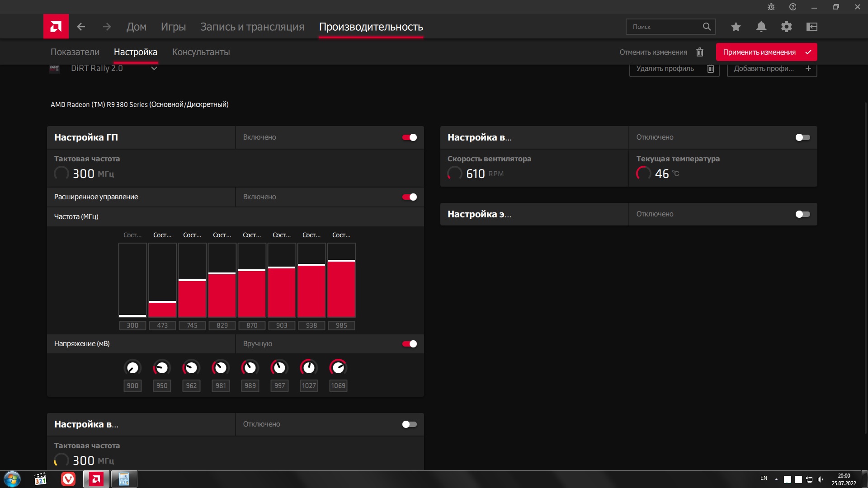The image size is (868, 488).
Task: Switch to the Показатели tab
Action: (x=75, y=52)
